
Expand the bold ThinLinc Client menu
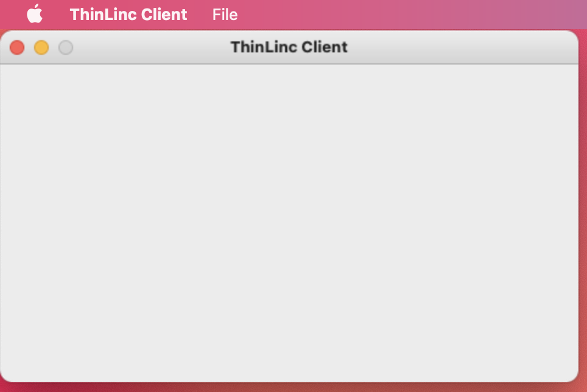[128, 15]
